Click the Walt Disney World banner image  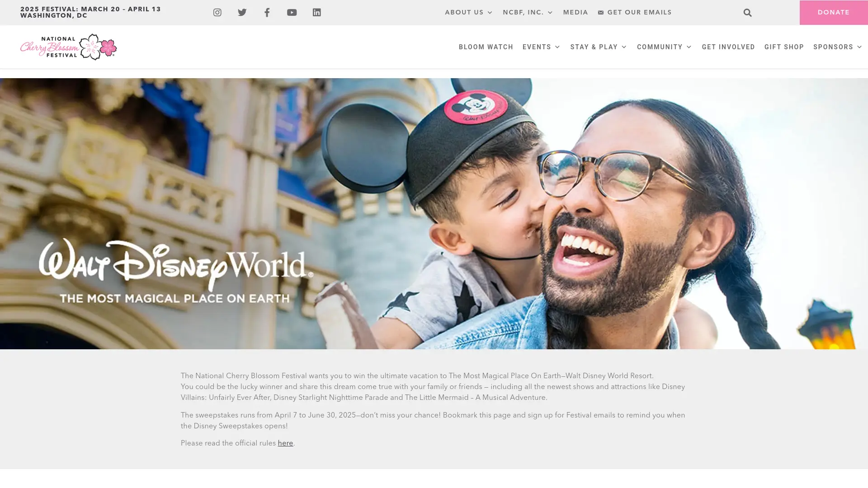point(434,214)
